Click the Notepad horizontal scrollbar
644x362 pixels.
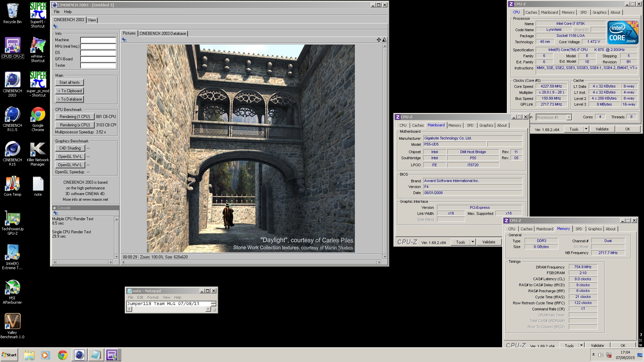pos(169,309)
